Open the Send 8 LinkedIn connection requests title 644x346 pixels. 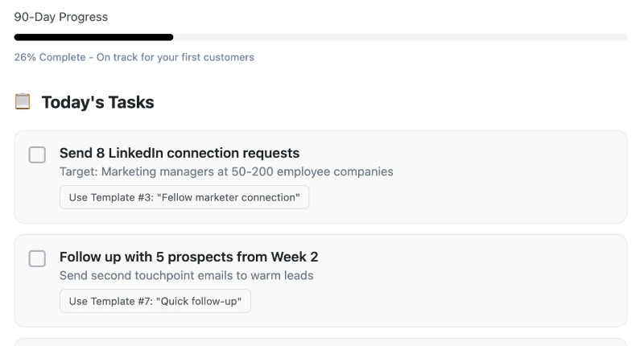180,153
